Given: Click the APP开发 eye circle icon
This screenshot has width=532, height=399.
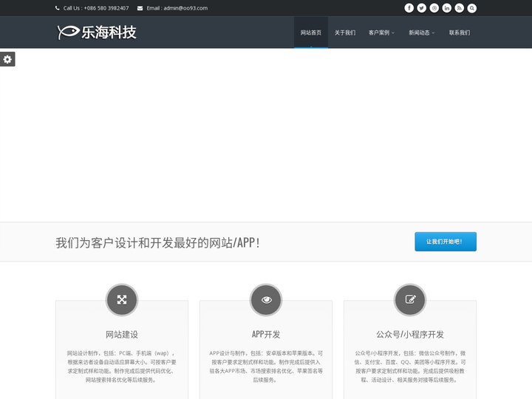Looking at the screenshot, I should pyautogui.click(x=266, y=300).
